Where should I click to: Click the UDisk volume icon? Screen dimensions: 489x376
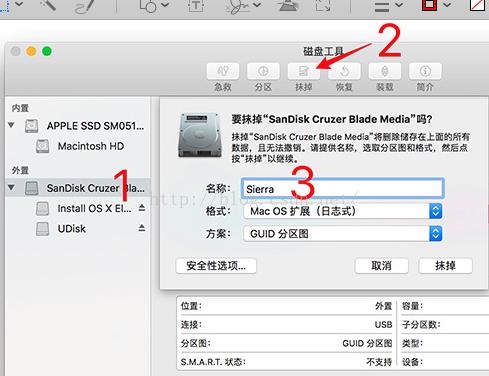(43, 229)
